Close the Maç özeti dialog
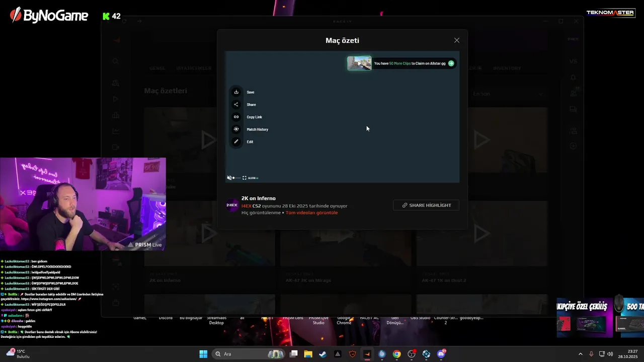The image size is (644, 362). (457, 40)
